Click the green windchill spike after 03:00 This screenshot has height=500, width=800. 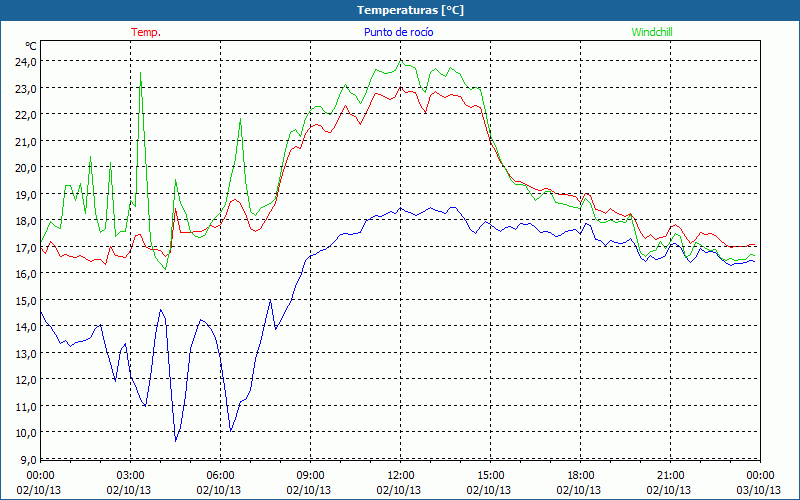pos(140,74)
